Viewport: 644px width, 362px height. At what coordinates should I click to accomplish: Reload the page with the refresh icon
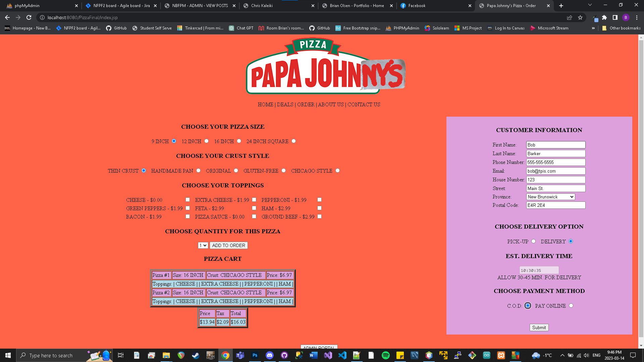coord(29,17)
